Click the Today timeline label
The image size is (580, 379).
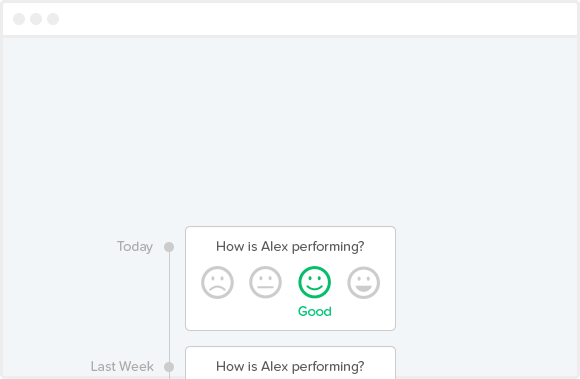tap(135, 247)
